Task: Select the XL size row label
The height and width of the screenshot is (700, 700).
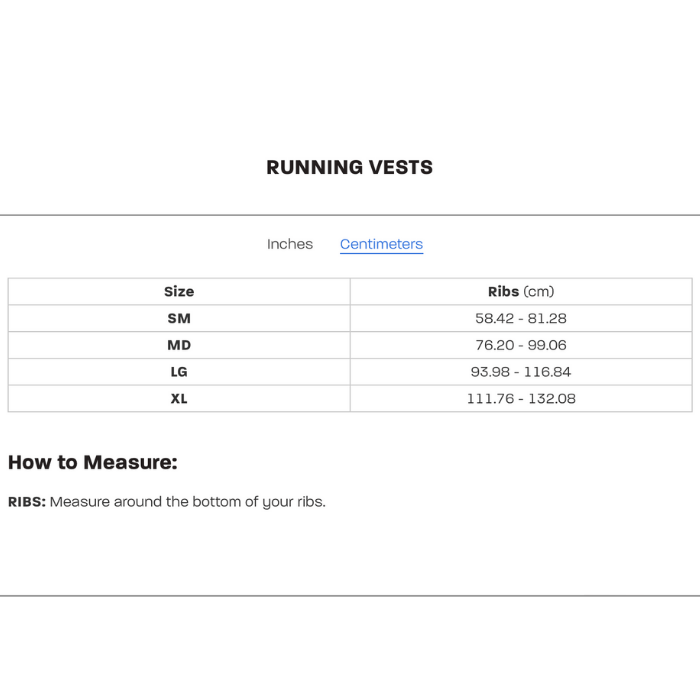Action: tap(179, 398)
